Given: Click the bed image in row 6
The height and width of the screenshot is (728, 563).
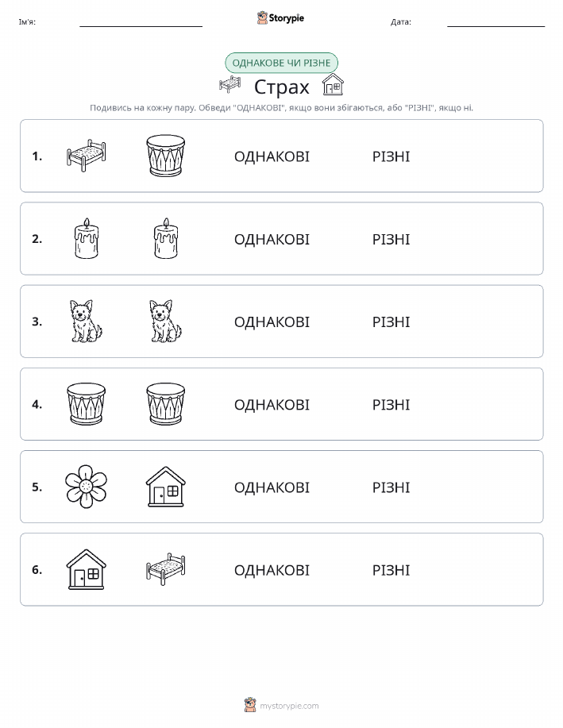Looking at the screenshot, I should pos(165,569).
